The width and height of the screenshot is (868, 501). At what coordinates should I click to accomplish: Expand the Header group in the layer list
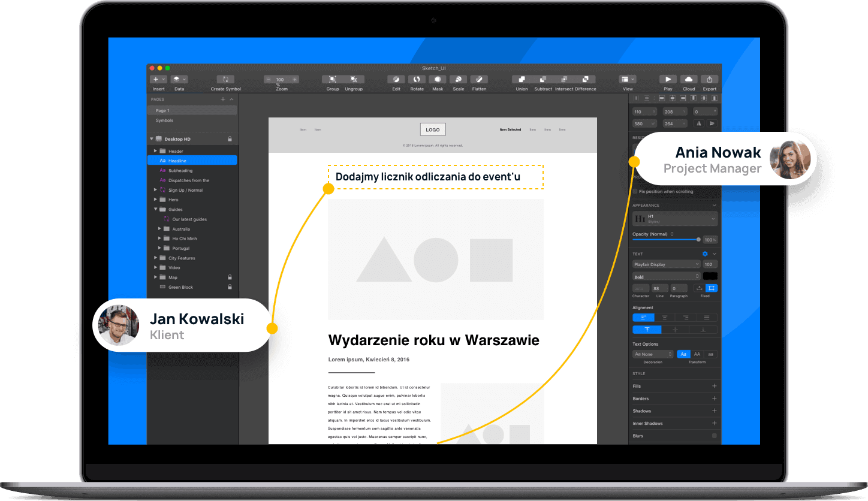click(x=155, y=150)
